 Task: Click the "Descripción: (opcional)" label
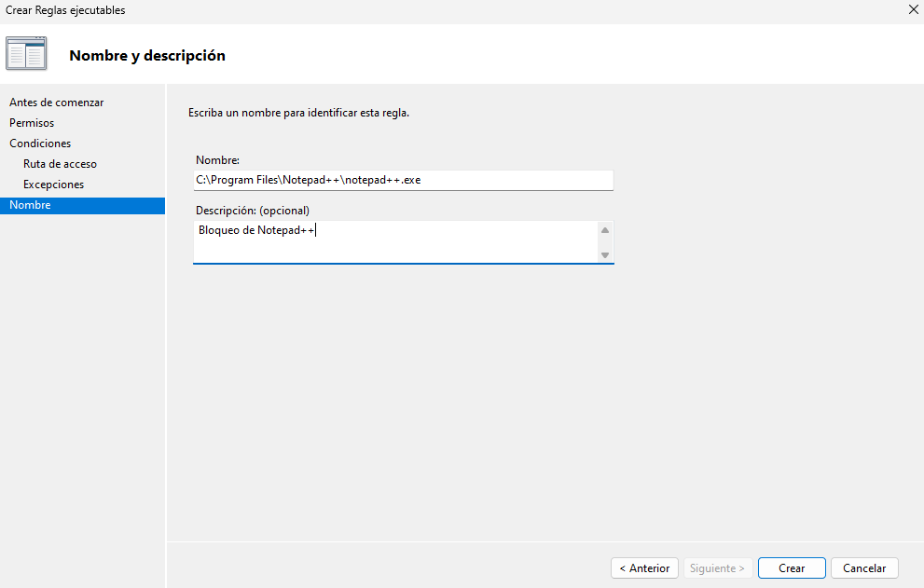pos(252,211)
